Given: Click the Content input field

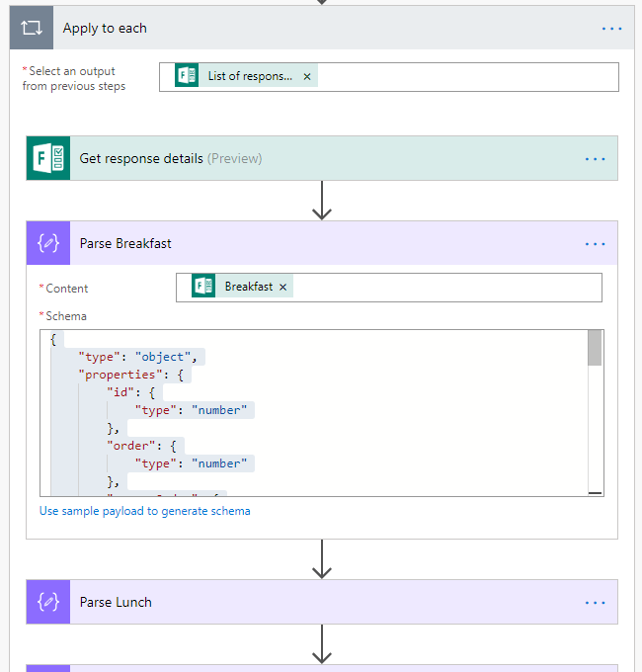Looking at the screenshot, I should [x=444, y=288].
